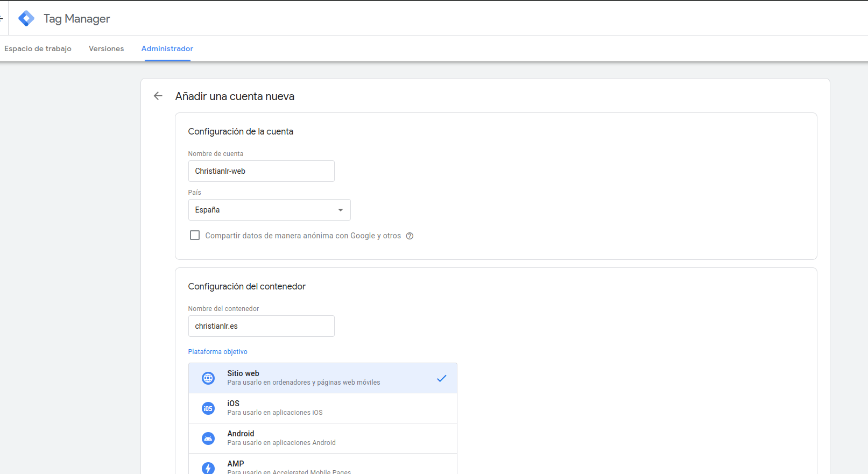Screen dimensions: 868x474
Task: Click 'Para usarlo en ordenadores y páginas web móviles'
Action: [x=304, y=383]
